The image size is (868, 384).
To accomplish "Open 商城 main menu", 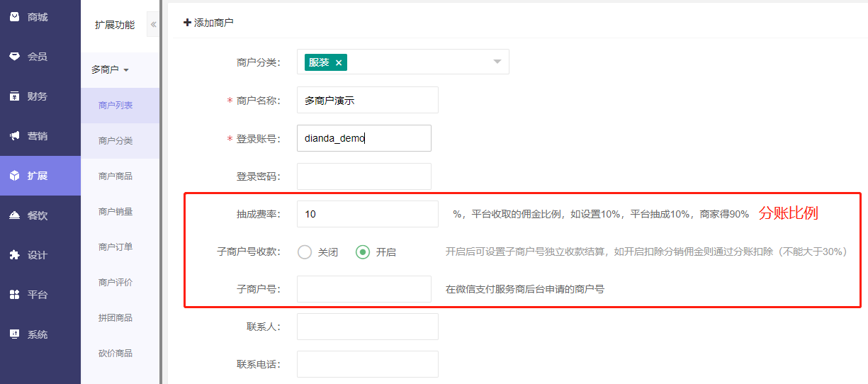I will pyautogui.click(x=40, y=17).
